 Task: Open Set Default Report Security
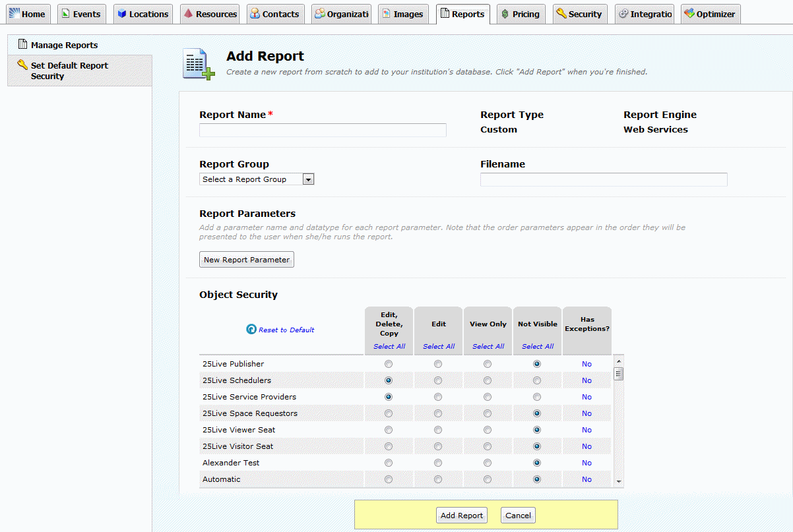[69, 71]
